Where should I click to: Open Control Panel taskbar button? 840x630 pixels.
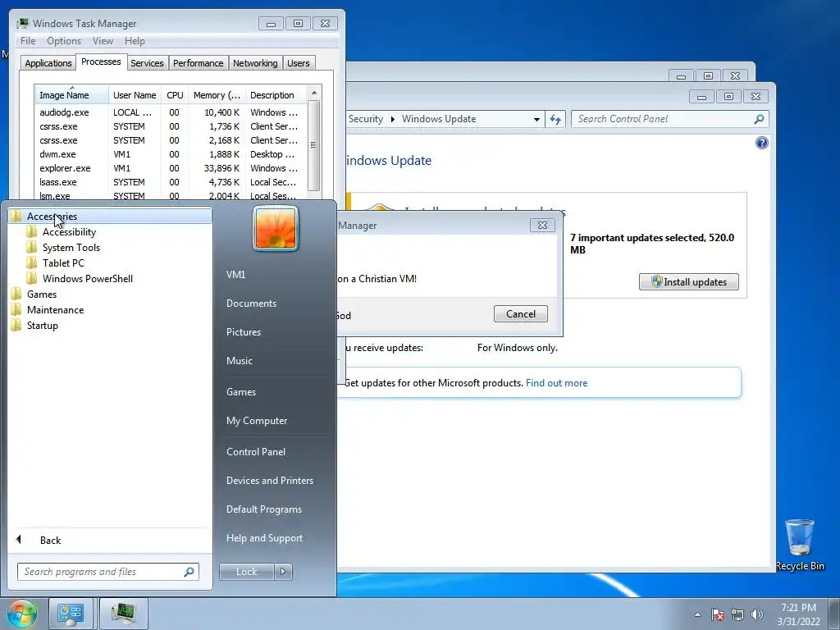[x=71, y=614]
